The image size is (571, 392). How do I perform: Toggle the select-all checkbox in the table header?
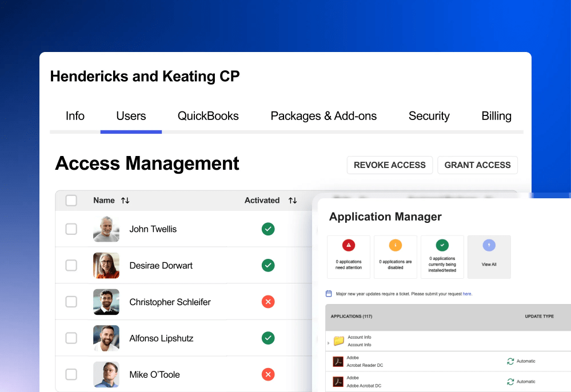coord(71,200)
